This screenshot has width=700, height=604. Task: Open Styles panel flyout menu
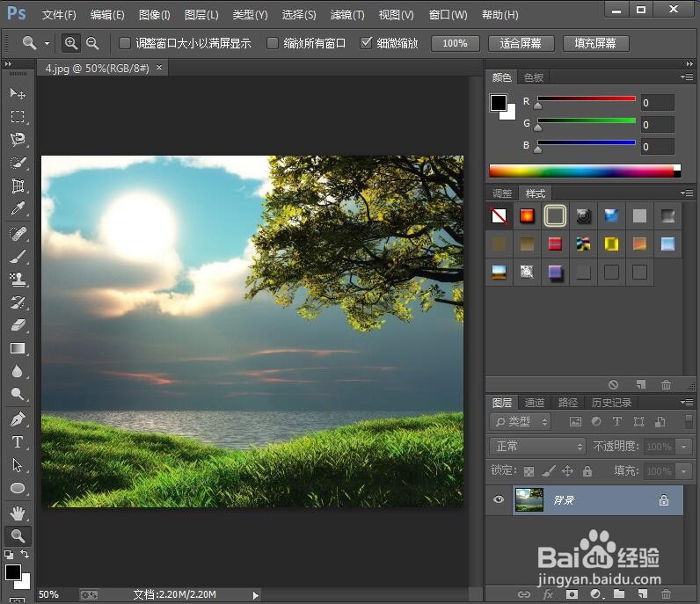[687, 193]
